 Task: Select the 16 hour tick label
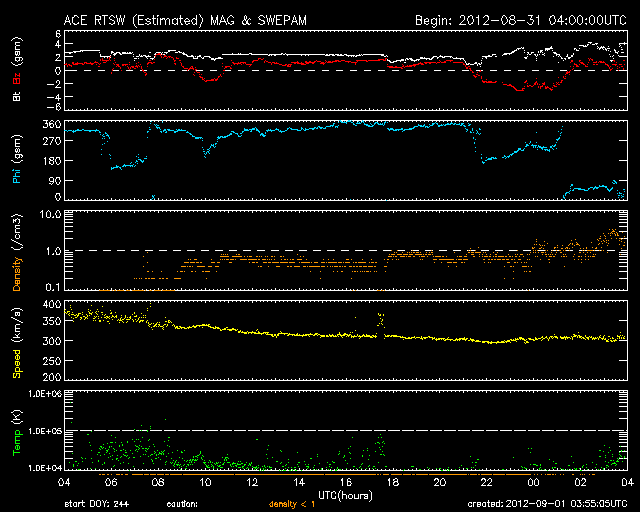(346, 483)
